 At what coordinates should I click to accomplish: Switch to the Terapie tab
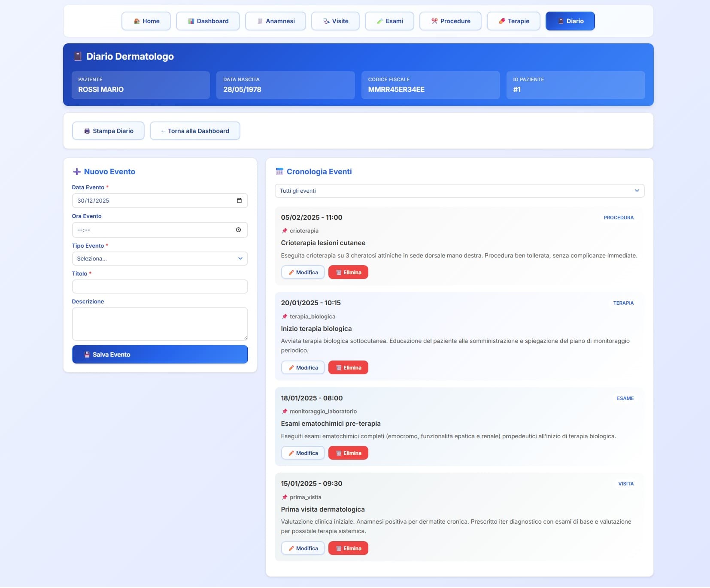(513, 21)
